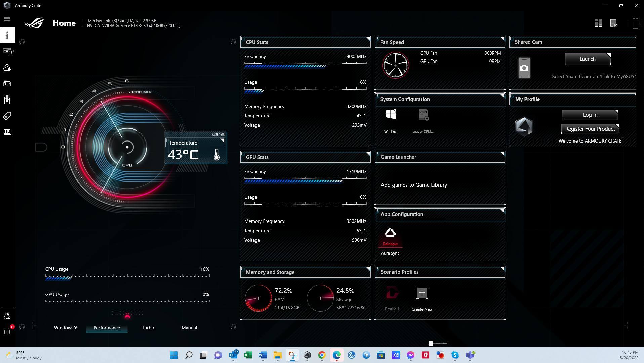Open Scenario Profiles sliders icon in sidebar
The height and width of the screenshot is (363, 644).
pyautogui.click(x=7, y=99)
